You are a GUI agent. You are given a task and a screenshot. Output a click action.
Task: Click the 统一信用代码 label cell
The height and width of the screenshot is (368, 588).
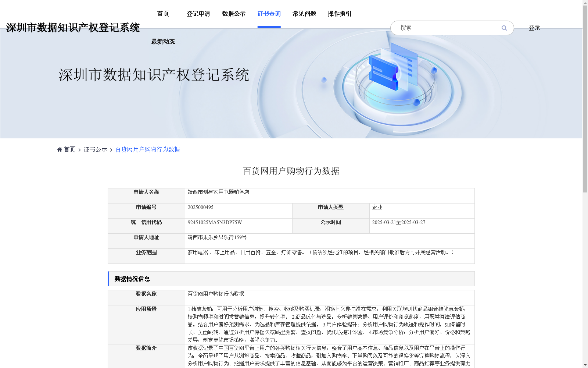coord(146,226)
